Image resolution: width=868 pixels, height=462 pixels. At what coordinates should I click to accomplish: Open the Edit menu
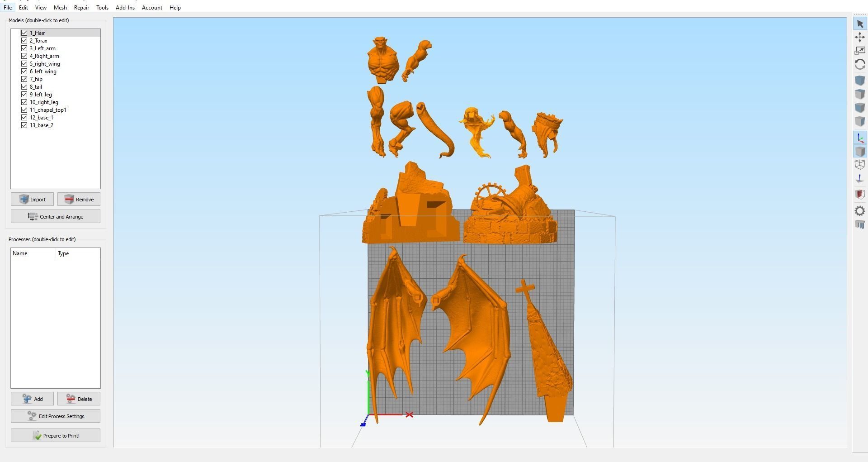click(24, 8)
